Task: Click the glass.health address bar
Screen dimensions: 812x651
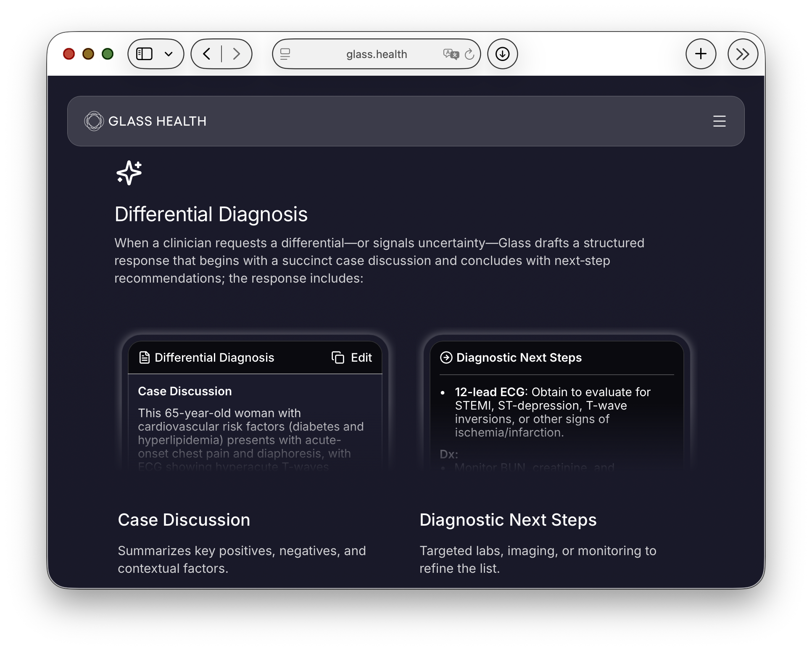Action: (376, 54)
